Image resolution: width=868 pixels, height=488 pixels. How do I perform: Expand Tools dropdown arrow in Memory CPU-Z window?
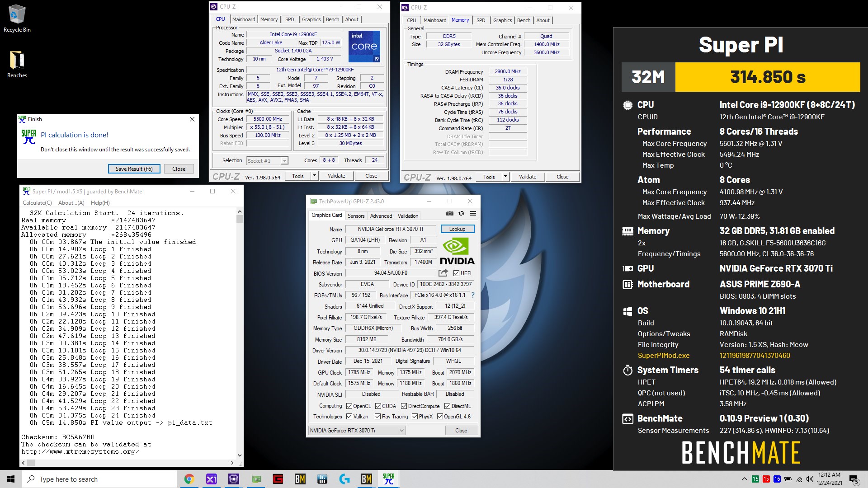[506, 177]
